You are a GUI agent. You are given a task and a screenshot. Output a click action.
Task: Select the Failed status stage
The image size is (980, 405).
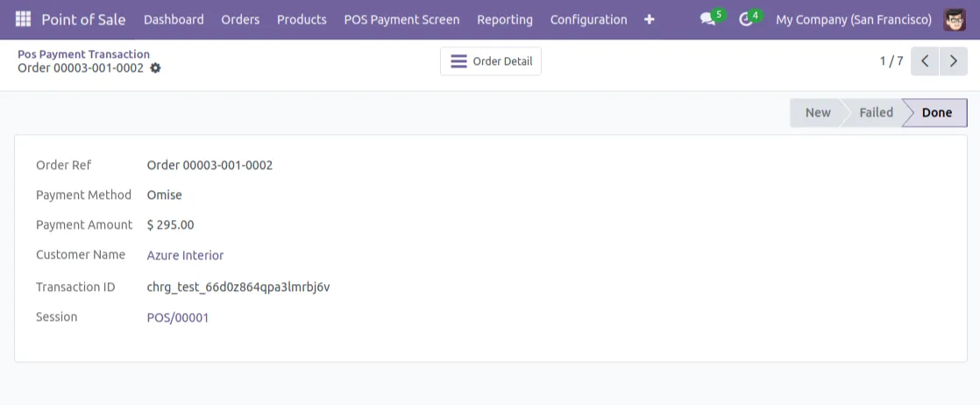tap(876, 112)
